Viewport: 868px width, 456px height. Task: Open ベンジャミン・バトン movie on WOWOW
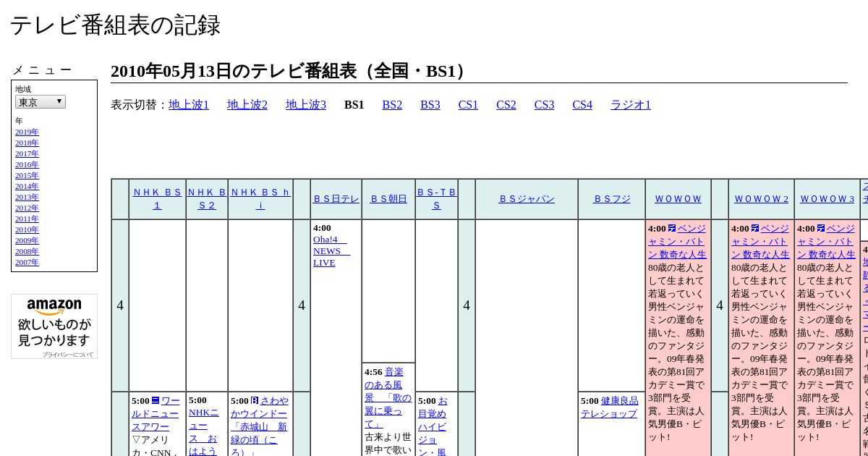(678, 242)
